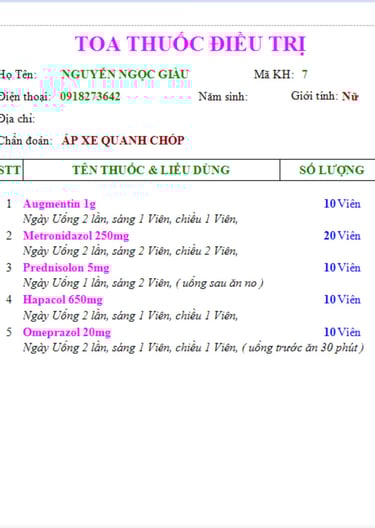
Task: Click row number '3' of Prednisolon
Action: pyautogui.click(x=9, y=268)
